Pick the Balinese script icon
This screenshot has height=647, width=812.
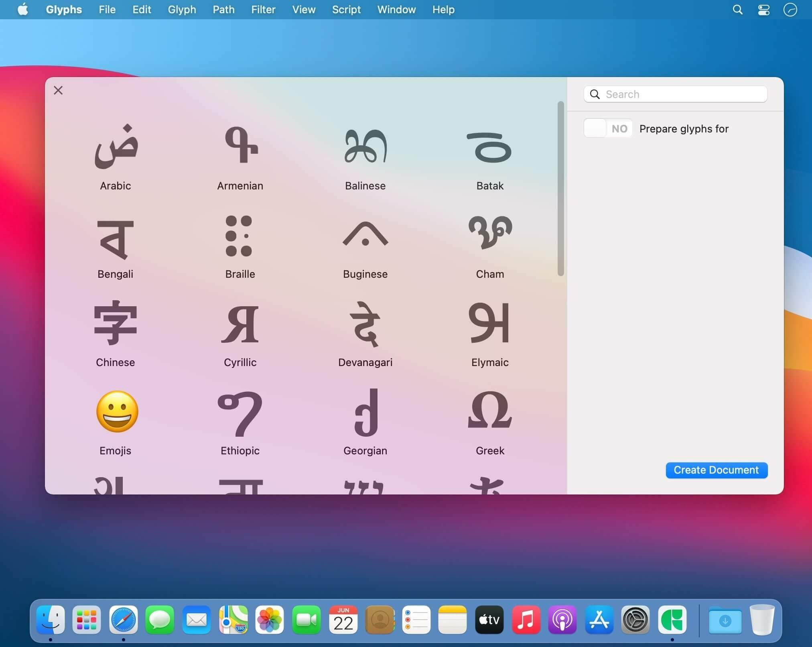(365, 146)
